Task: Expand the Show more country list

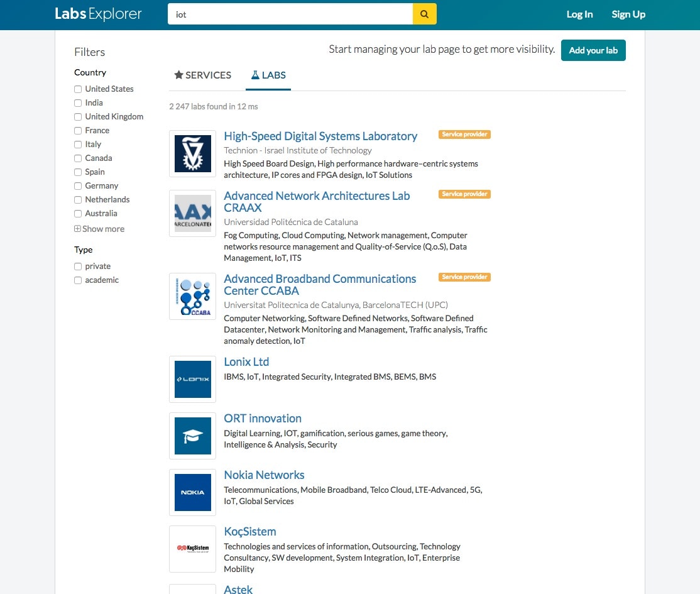Action: click(99, 229)
